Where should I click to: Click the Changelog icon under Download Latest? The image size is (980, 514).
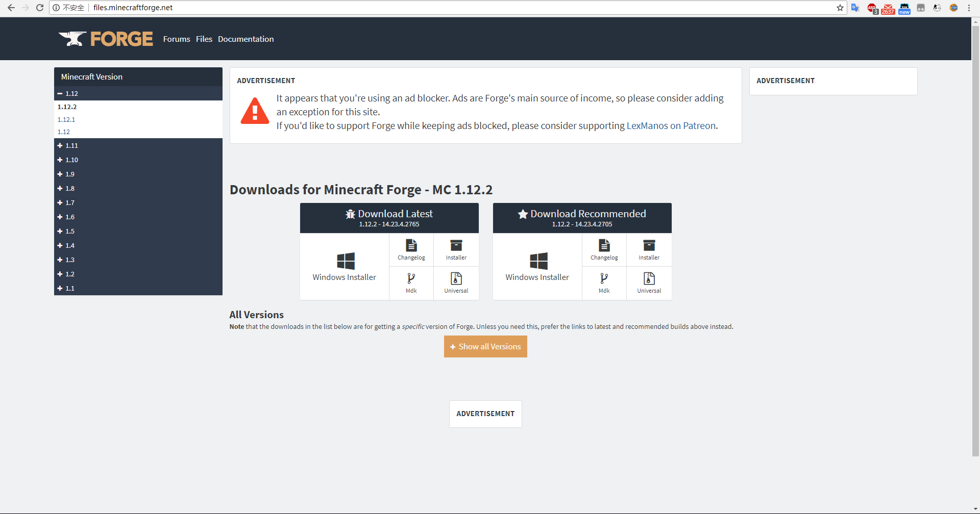point(411,246)
